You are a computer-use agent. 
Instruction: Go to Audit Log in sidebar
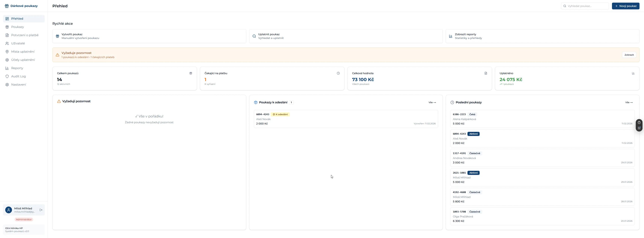18,77
